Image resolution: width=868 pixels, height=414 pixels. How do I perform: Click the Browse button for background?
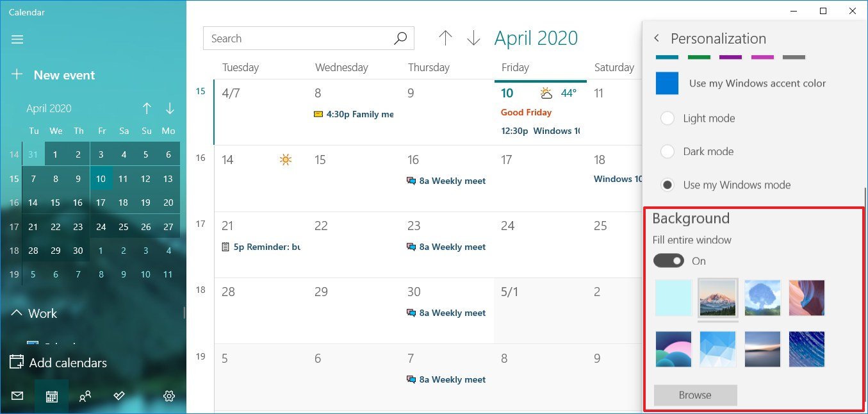click(x=695, y=395)
